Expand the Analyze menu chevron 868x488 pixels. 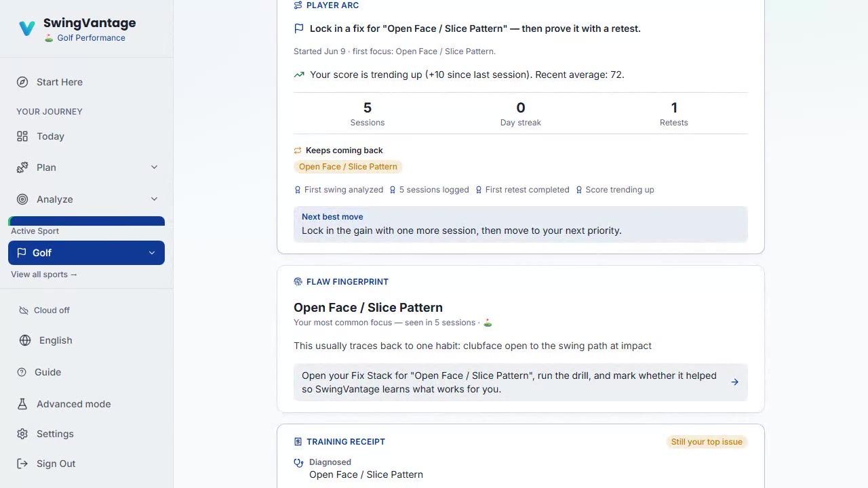pyautogui.click(x=154, y=199)
